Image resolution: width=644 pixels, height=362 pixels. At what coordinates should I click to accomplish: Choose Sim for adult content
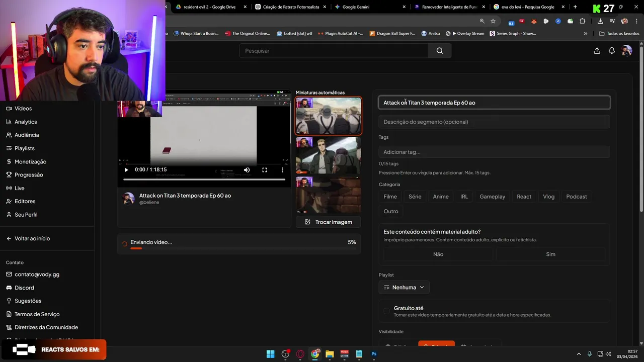coord(550,254)
